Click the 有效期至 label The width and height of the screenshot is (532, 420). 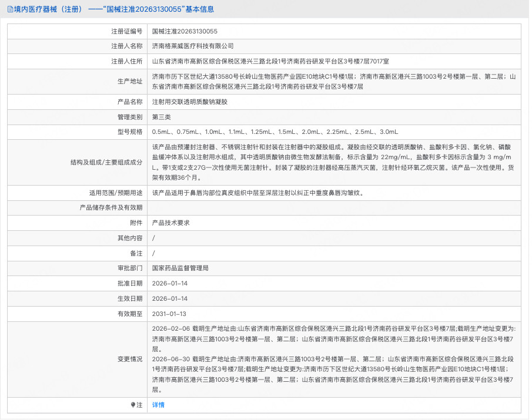pyautogui.click(x=130, y=314)
